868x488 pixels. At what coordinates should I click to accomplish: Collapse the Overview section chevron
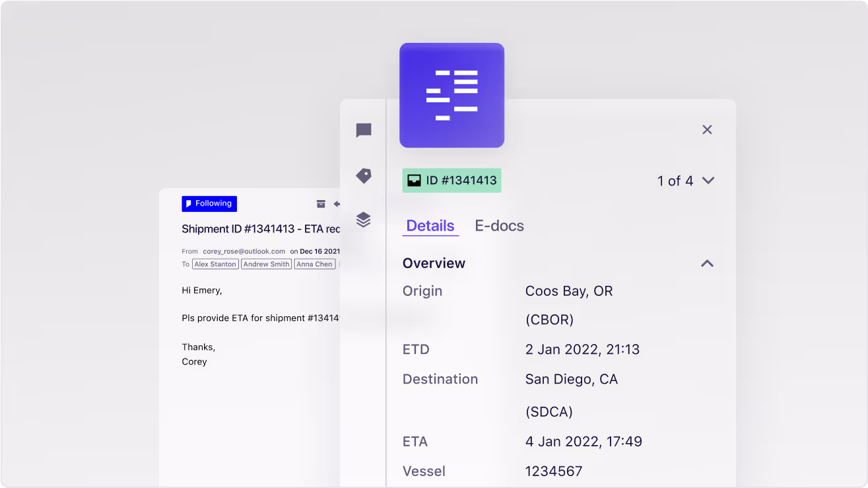click(x=707, y=263)
